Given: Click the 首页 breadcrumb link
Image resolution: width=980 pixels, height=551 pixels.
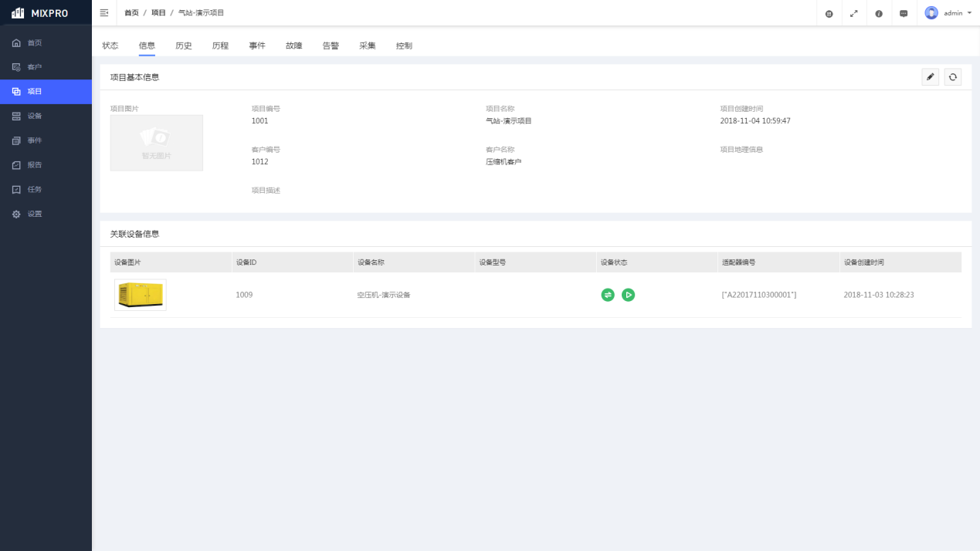Looking at the screenshot, I should pos(132,13).
